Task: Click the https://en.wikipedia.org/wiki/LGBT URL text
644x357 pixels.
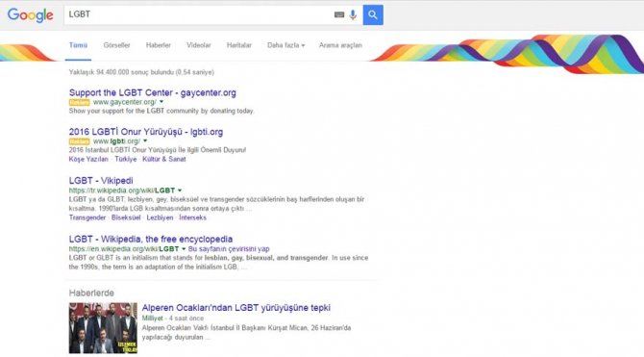Action: 124,249
